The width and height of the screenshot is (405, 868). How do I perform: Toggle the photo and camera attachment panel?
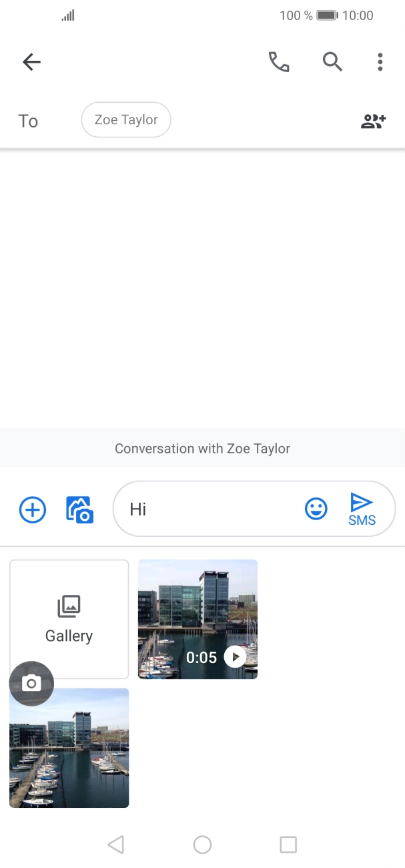79,510
